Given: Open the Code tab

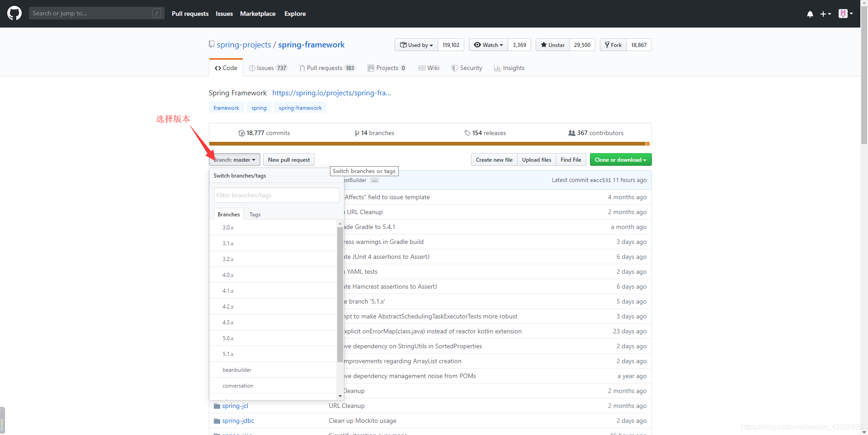Looking at the screenshot, I should tap(226, 68).
